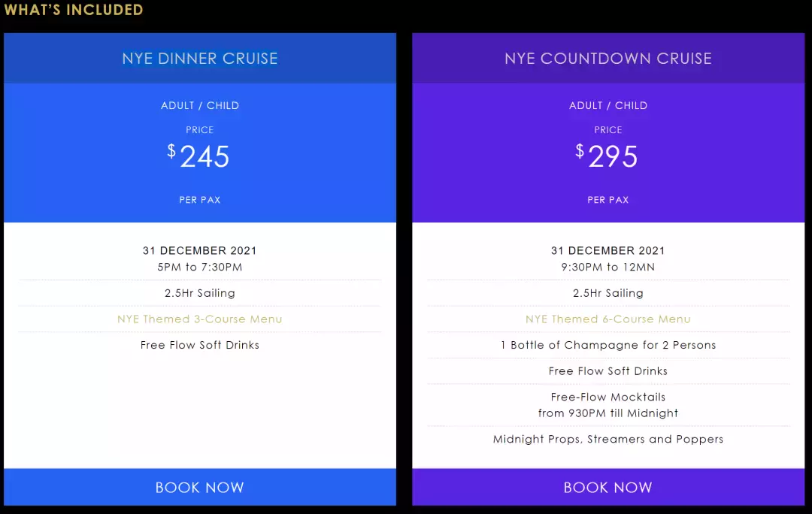812x514 pixels.
Task: Click the 31 December 2021 date in Dinner Cruise
Action: 199,251
